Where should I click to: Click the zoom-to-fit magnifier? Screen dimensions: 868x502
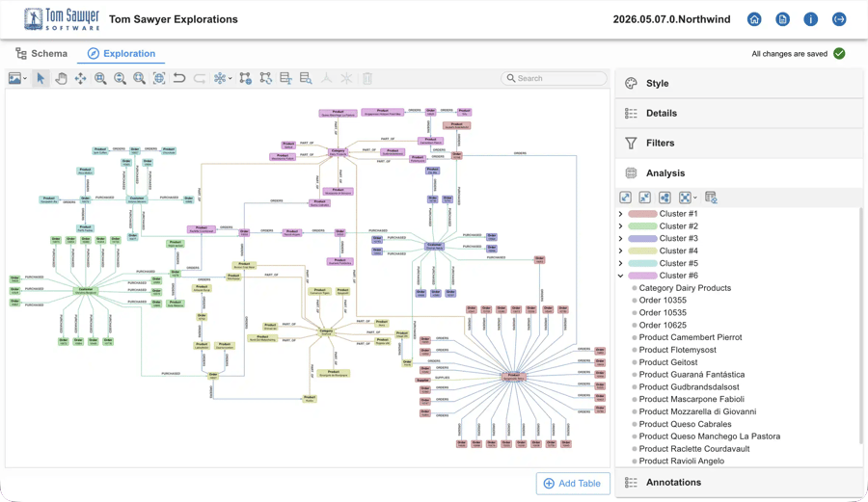(139, 78)
